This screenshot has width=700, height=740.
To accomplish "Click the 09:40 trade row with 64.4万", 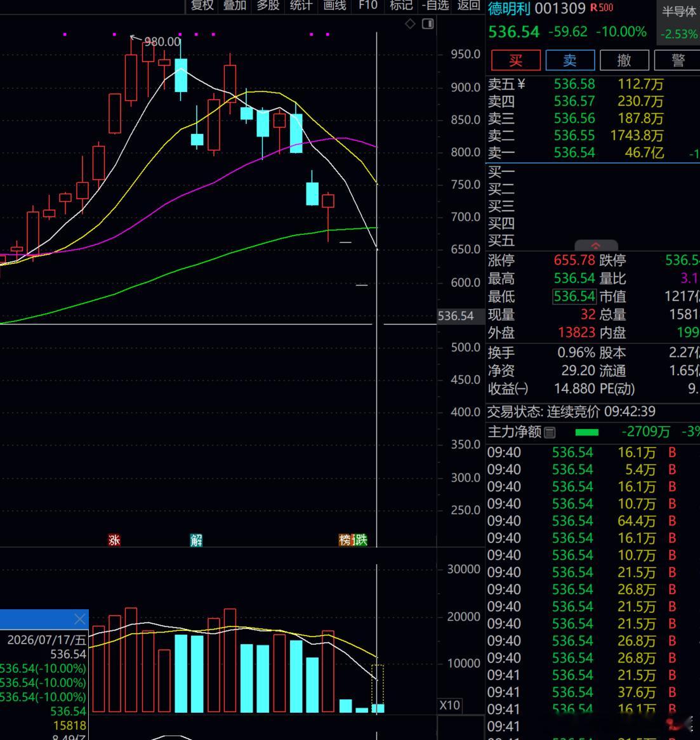I will [592, 521].
